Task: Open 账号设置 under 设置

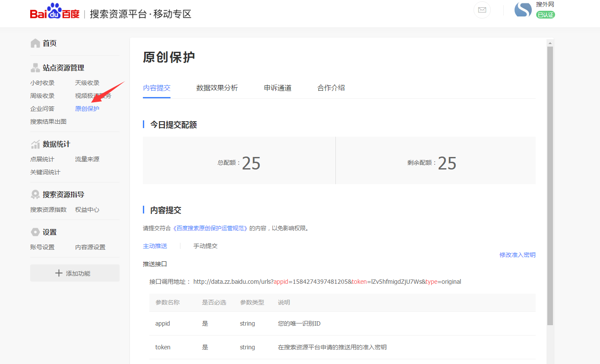Action: tap(41, 247)
